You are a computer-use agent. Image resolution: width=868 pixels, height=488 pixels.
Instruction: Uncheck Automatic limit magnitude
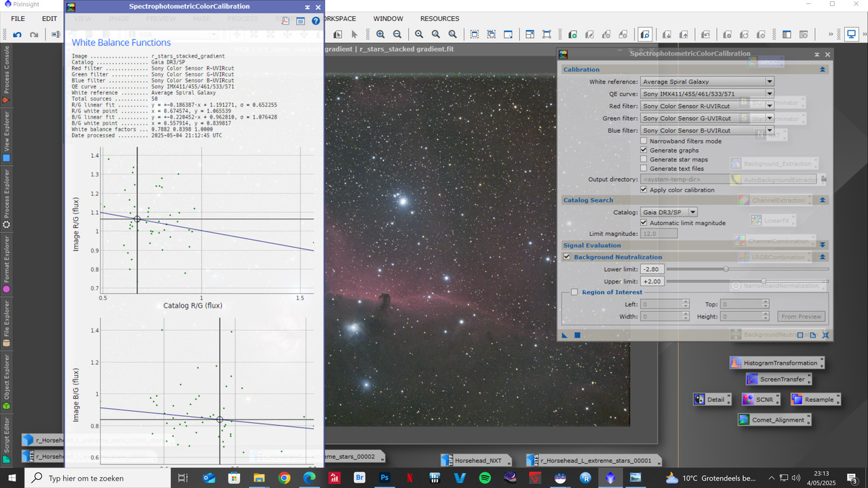(644, 222)
